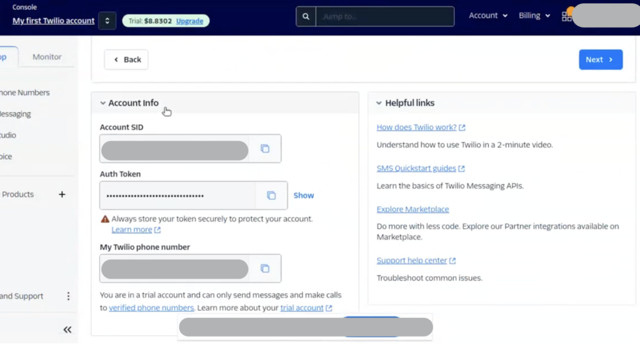Screen dimensions: 640x364
Task: Focus the Jump to search field
Action: 384,17
